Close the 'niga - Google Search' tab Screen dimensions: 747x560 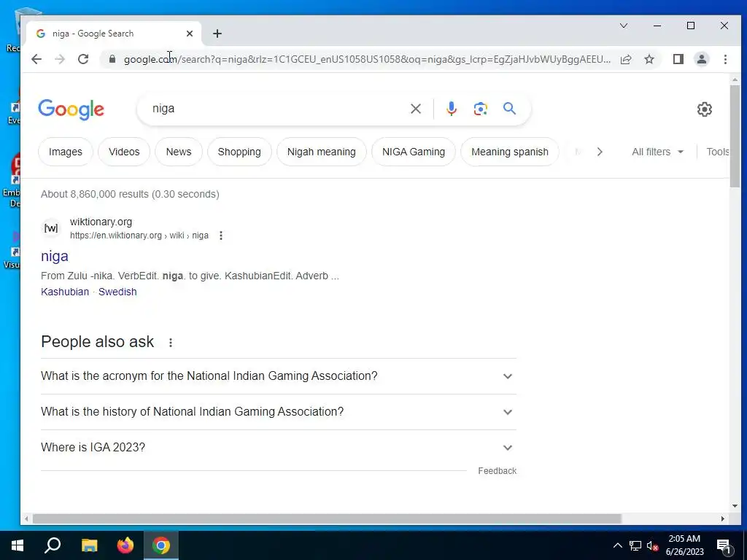click(190, 34)
